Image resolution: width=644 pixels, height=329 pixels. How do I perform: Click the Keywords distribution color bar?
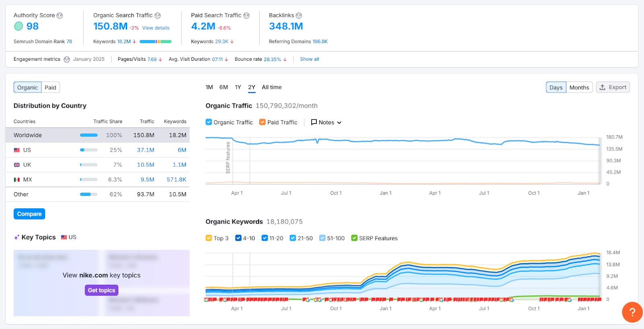155,41
